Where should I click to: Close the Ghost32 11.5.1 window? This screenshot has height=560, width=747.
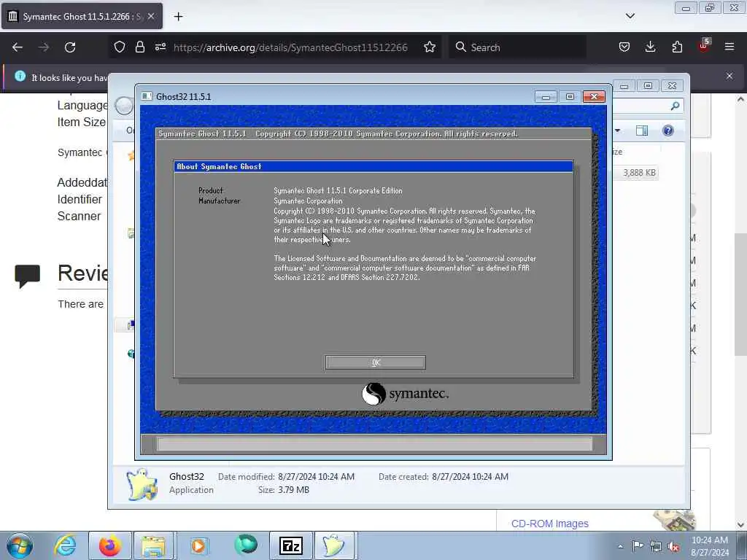594,97
